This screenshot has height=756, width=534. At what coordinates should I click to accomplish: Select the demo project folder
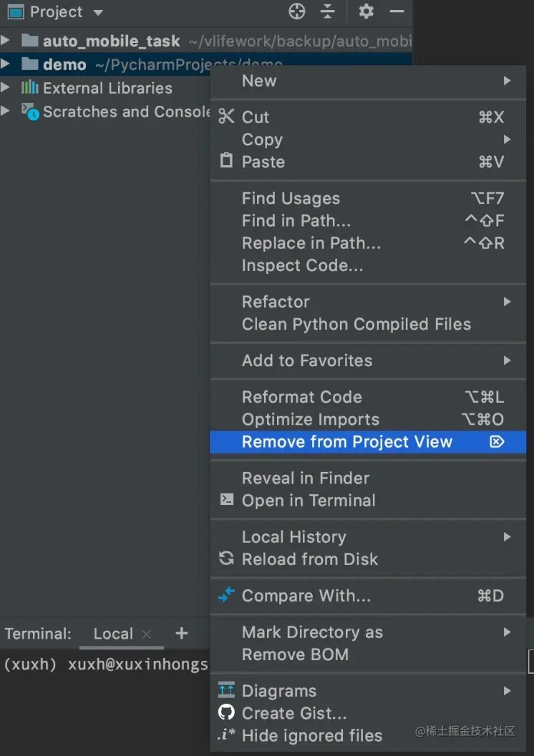[64, 64]
